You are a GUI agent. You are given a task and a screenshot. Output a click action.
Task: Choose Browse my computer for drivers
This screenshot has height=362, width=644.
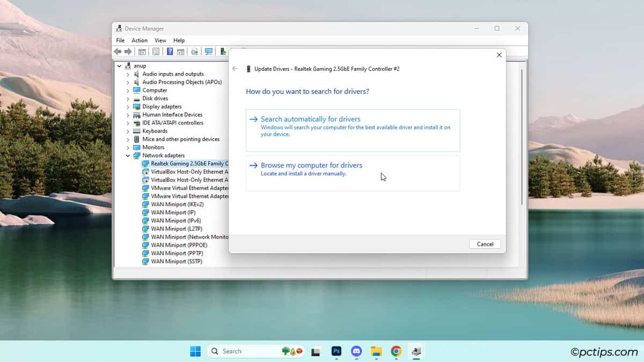pyautogui.click(x=353, y=173)
